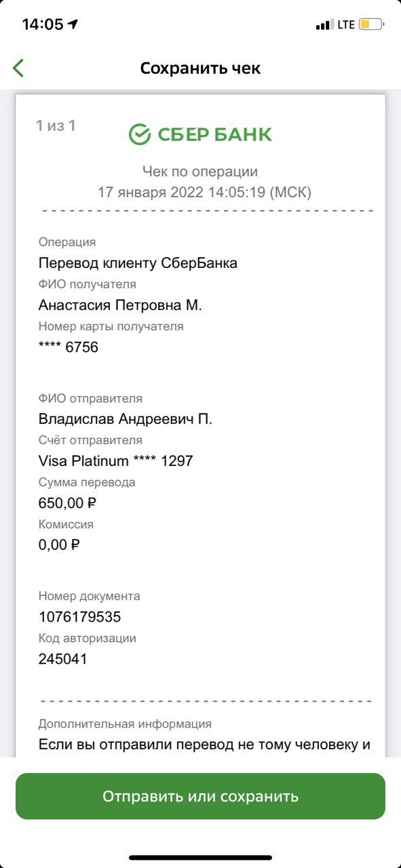Tap the sender account Visa Platinum **** 1297
Image resolution: width=401 pixels, height=868 pixels.
(x=116, y=461)
